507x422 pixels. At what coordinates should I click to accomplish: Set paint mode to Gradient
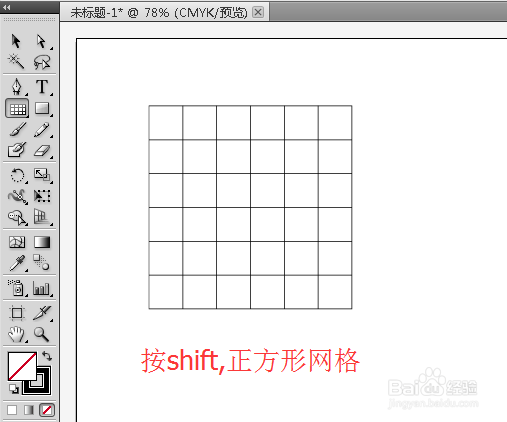click(29, 410)
